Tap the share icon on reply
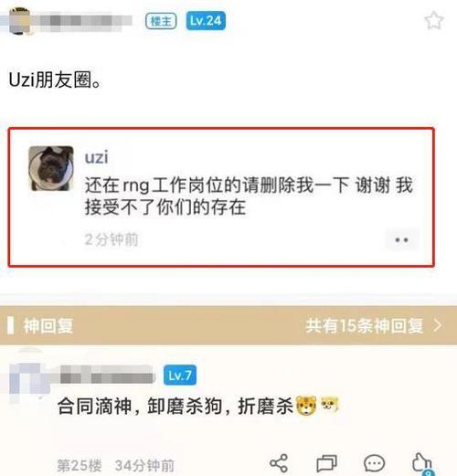This screenshot has height=476, width=457. pyautogui.click(x=279, y=463)
